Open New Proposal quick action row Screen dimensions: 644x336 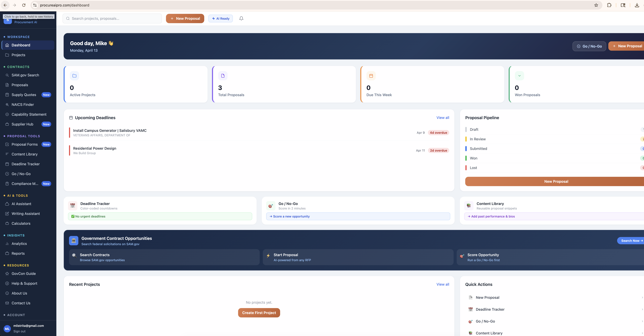[x=487, y=297]
